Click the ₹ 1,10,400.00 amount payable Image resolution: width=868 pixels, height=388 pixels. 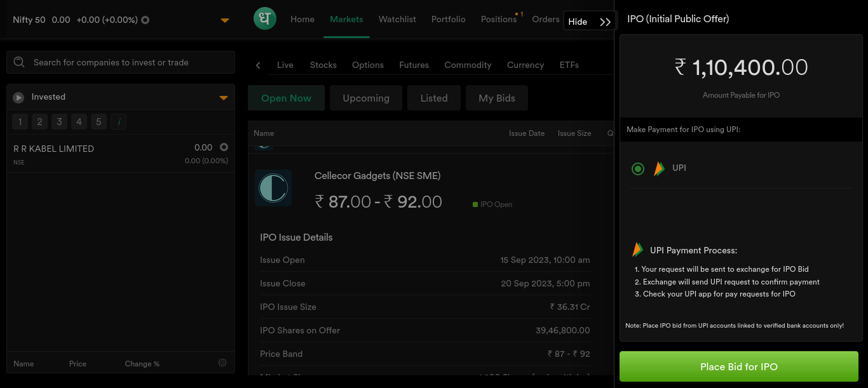tap(741, 67)
